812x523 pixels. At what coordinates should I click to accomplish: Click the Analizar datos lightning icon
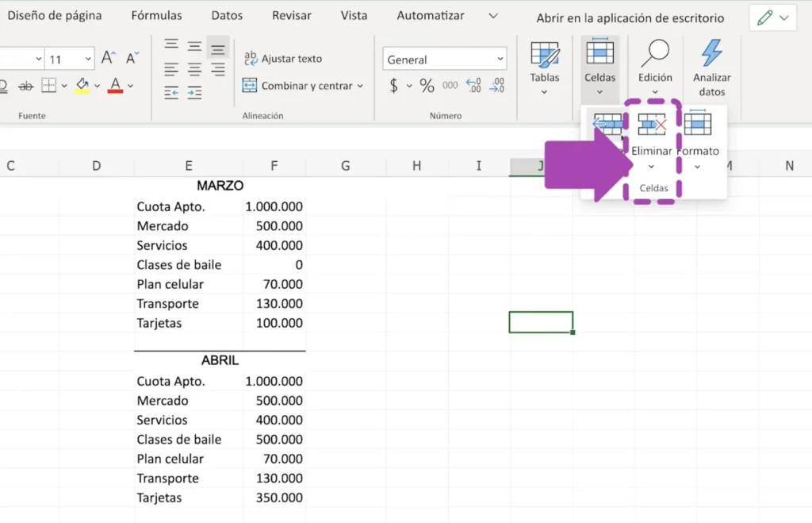(x=711, y=54)
